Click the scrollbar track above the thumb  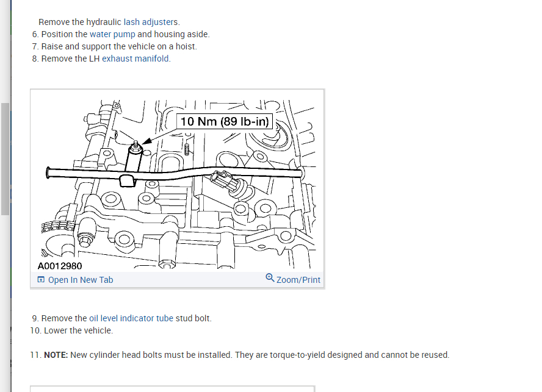tap(5, 51)
